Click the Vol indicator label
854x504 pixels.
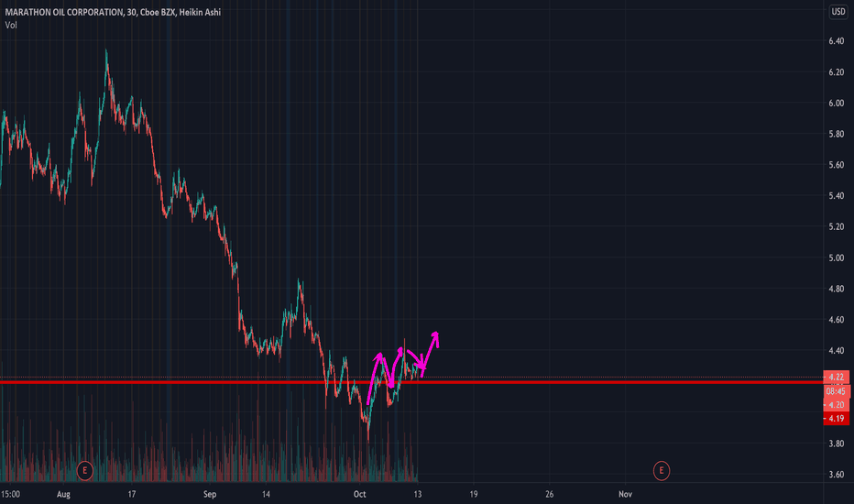point(11,25)
